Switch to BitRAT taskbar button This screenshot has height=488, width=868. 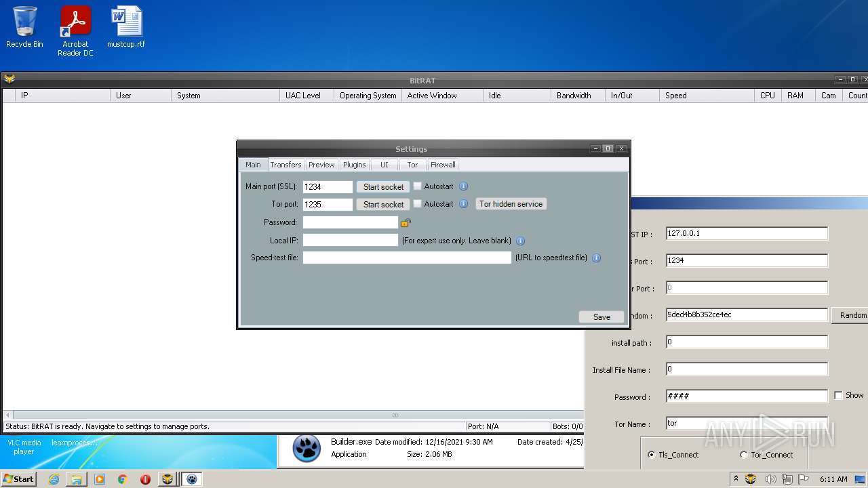coord(167,479)
